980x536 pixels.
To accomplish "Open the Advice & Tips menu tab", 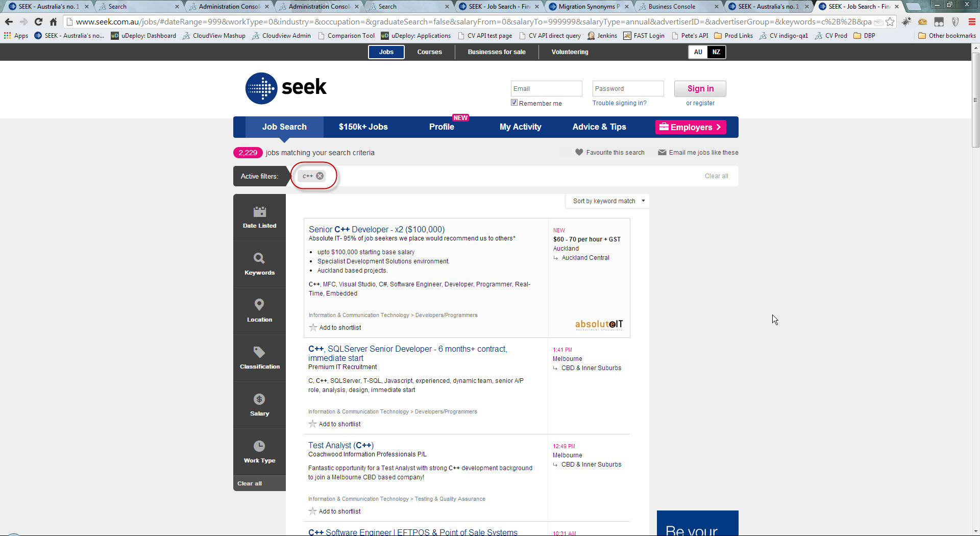I will (x=599, y=127).
